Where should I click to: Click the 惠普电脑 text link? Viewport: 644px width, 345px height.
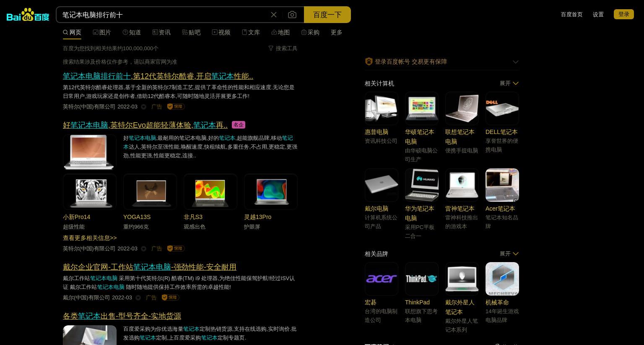[377, 132]
